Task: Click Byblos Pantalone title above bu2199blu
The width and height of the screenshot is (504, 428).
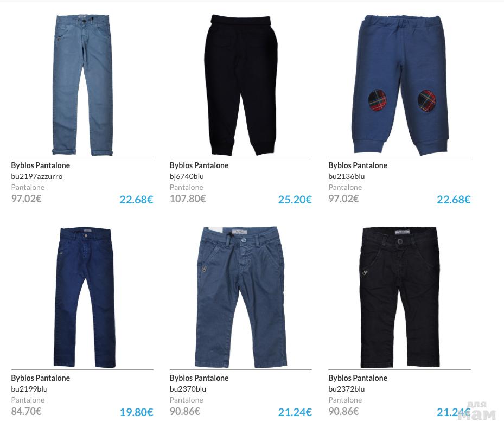Action: (41, 378)
